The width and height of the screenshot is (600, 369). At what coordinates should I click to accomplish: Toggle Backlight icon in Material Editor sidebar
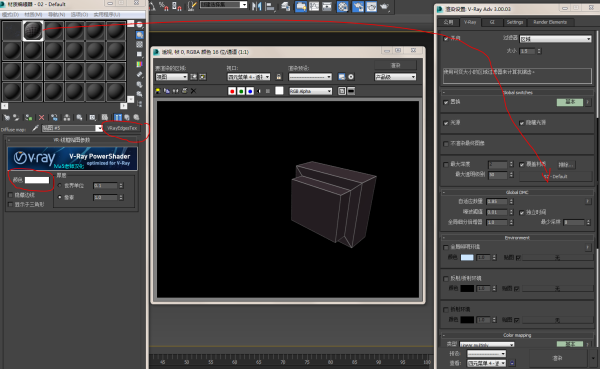pyautogui.click(x=140, y=35)
